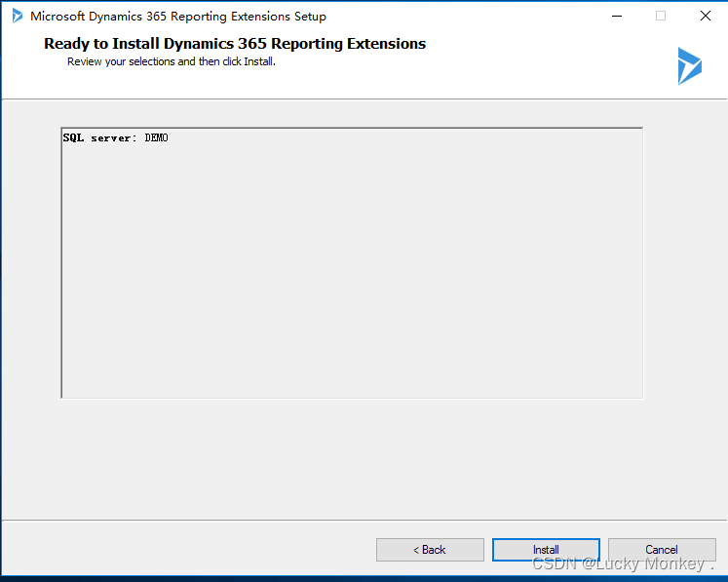Close the setup window
728x582 pixels.
click(x=706, y=16)
